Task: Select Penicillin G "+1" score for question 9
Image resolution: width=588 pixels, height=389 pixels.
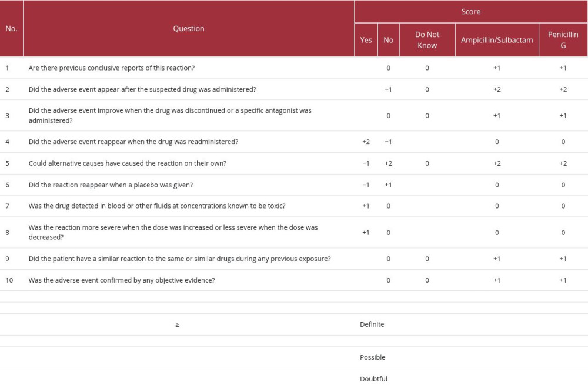Action: (563, 259)
